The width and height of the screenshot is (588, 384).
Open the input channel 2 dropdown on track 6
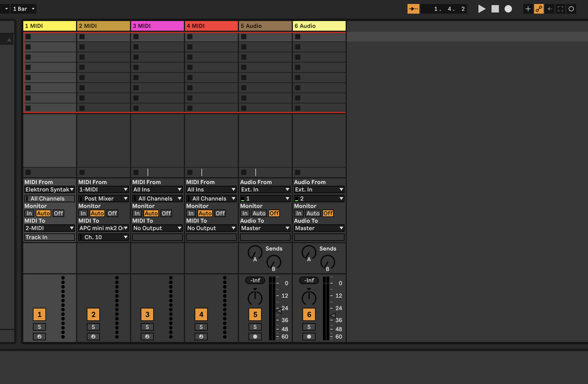click(319, 198)
